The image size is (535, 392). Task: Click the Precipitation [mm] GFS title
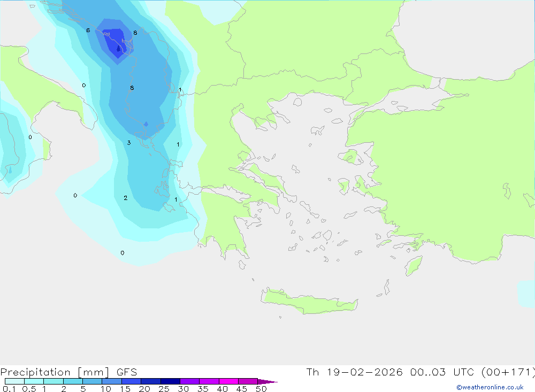click(68, 372)
